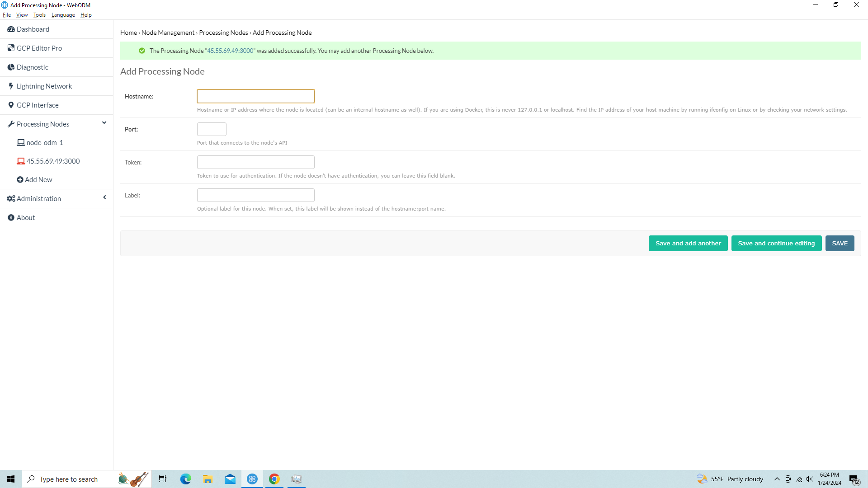
Task: Open the Language menu
Action: coord(63,15)
